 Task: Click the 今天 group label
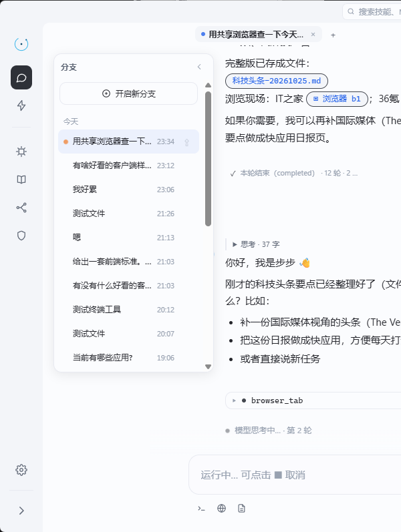(71, 121)
